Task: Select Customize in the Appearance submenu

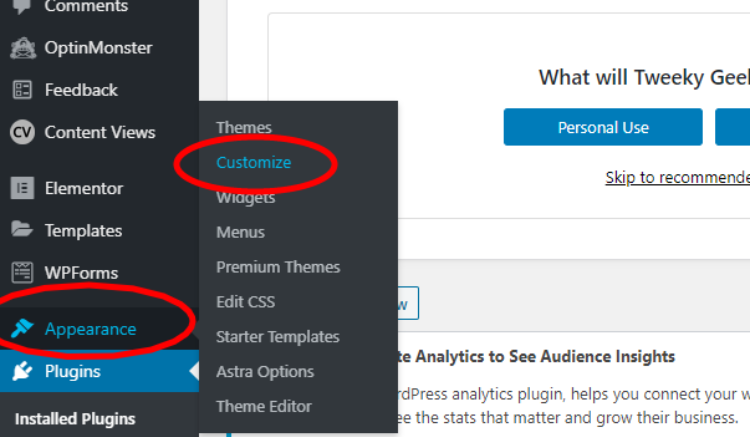Action: (x=254, y=163)
